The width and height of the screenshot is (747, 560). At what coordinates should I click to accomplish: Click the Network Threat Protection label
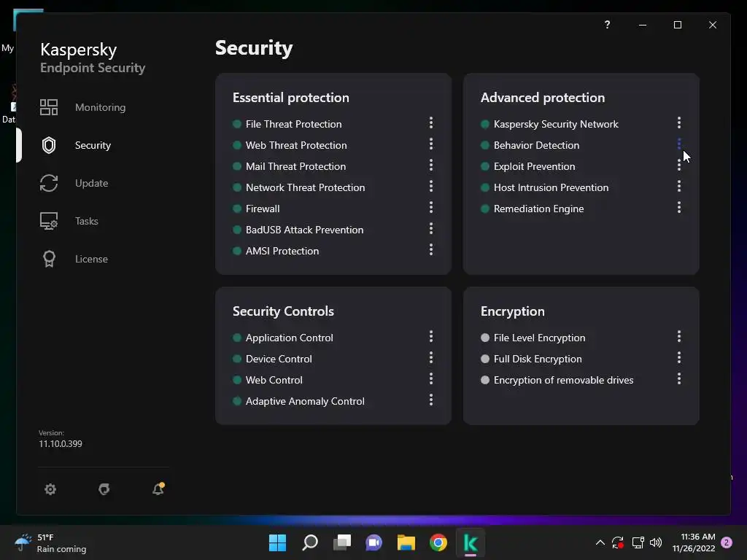(x=306, y=187)
